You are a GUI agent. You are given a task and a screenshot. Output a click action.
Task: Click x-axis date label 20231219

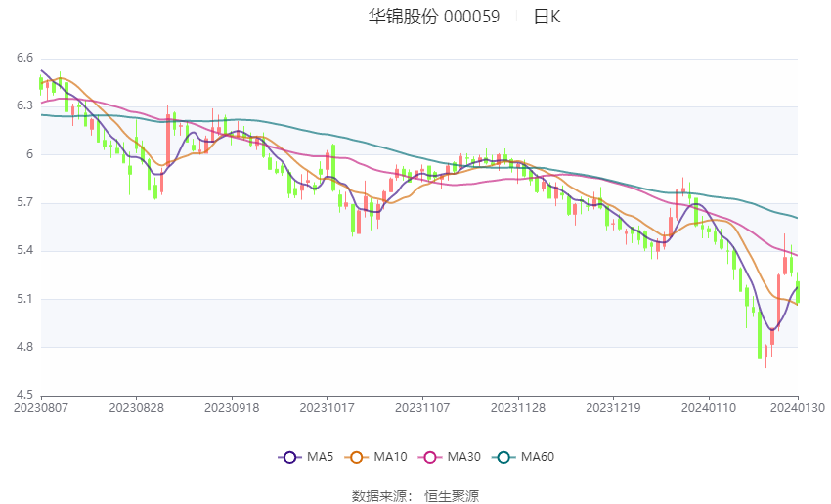(x=613, y=408)
